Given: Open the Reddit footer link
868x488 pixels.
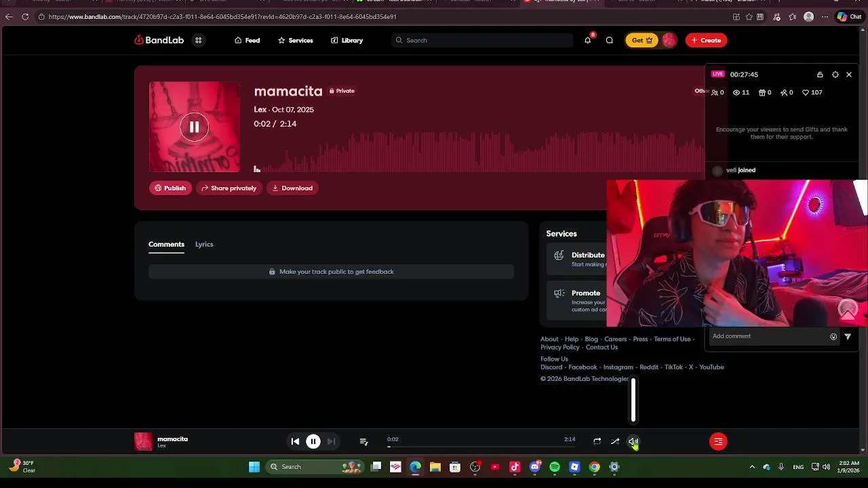Looking at the screenshot, I should click(x=649, y=367).
